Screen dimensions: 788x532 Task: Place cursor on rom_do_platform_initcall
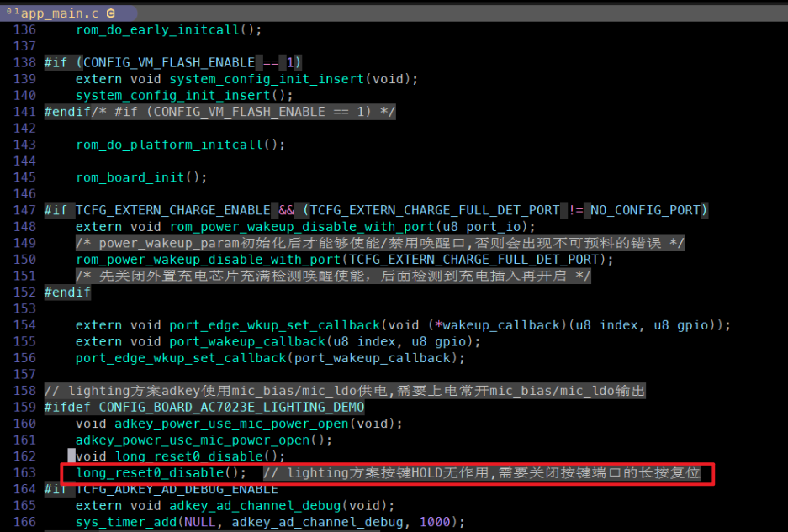pos(180,145)
